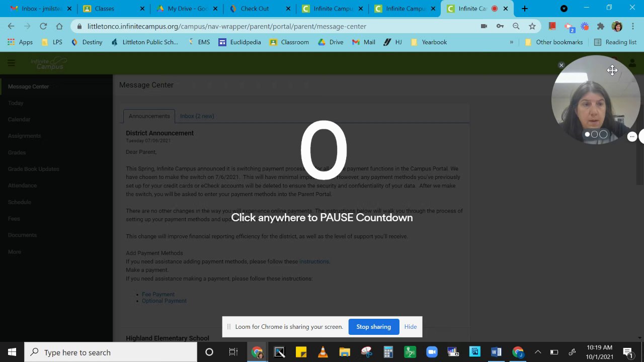This screenshot has width=644, height=362.
Task: Switch to the Check Out tab
Action: pyautogui.click(x=259, y=9)
